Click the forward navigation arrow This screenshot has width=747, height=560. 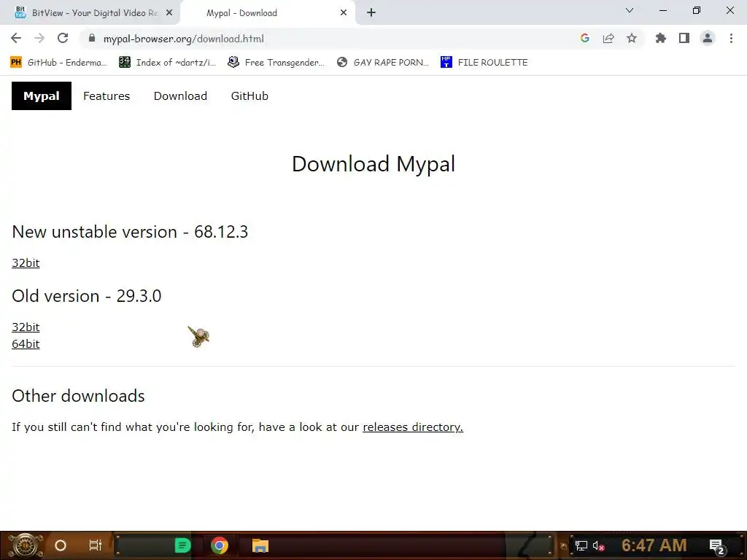pos(39,38)
